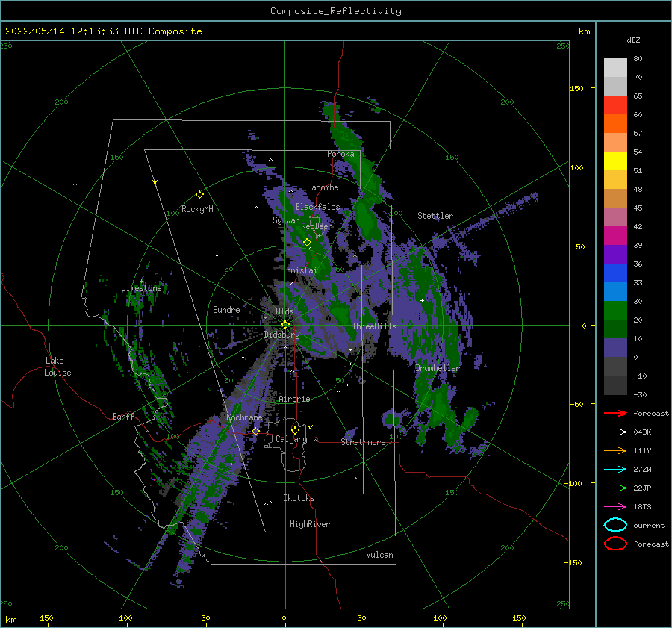Select yellow diamond marker below RedDeer label
Screen dimensions: 672x628
(307, 243)
